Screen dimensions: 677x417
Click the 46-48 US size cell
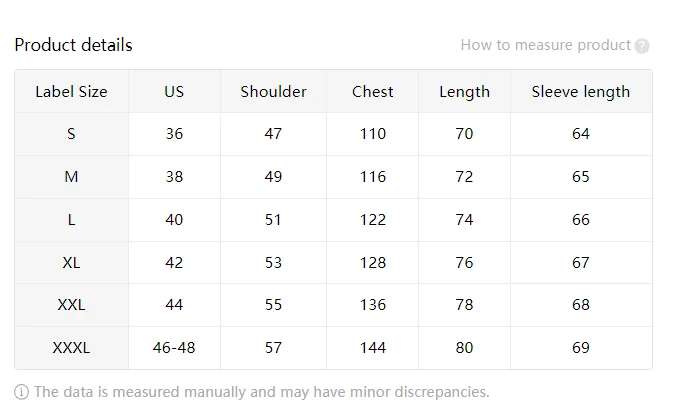coord(174,348)
